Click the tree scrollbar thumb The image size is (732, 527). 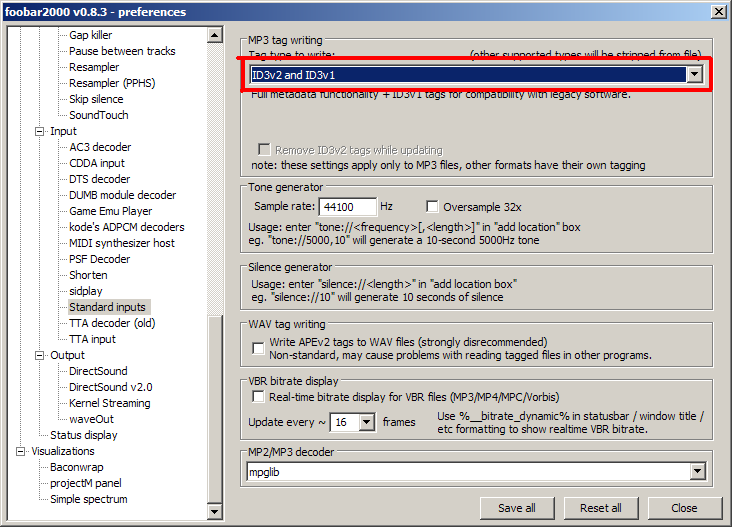click(215, 410)
